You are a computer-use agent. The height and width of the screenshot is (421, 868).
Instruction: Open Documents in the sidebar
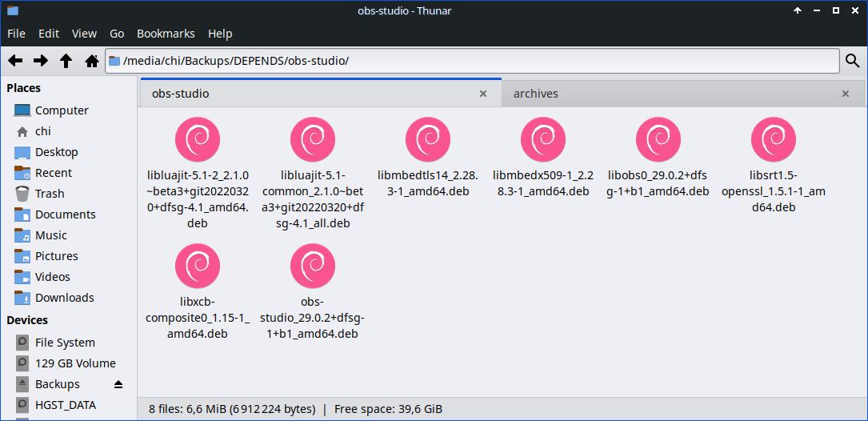[69, 215]
